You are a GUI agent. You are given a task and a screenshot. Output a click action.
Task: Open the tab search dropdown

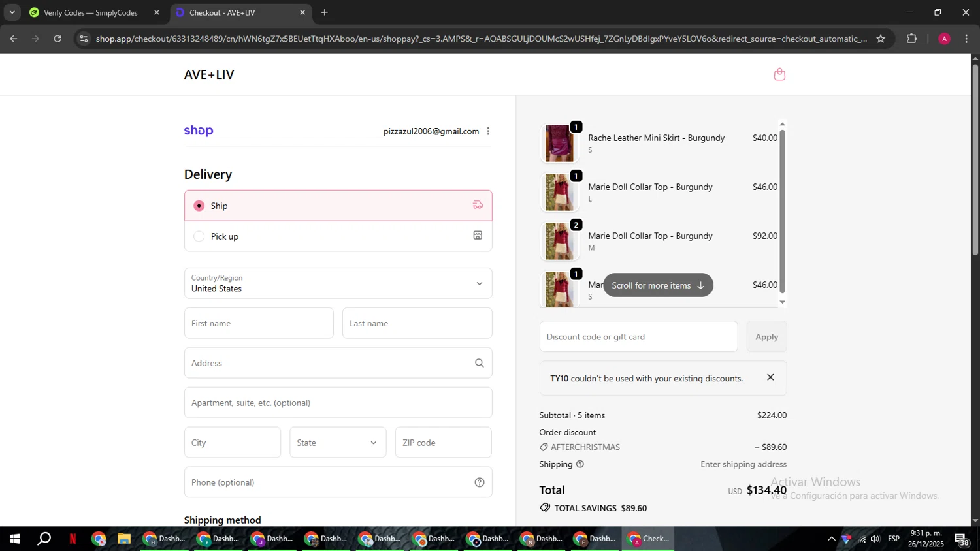point(12,12)
